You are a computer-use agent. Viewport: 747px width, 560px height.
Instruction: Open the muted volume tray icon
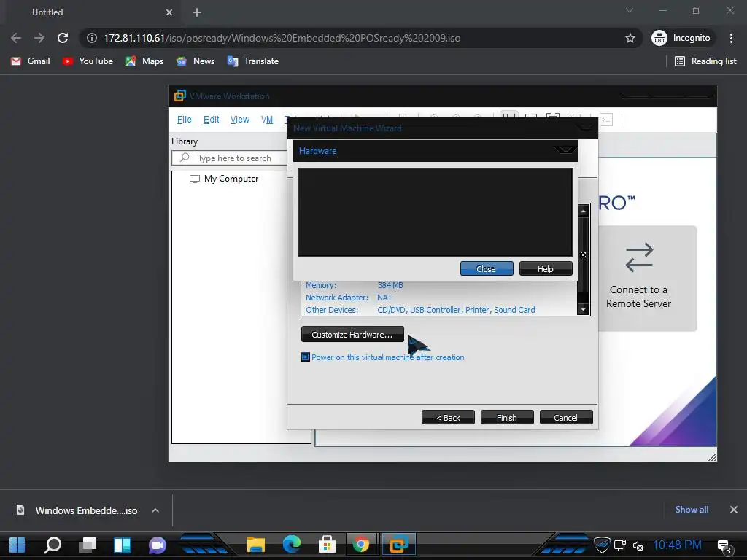click(638, 545)
